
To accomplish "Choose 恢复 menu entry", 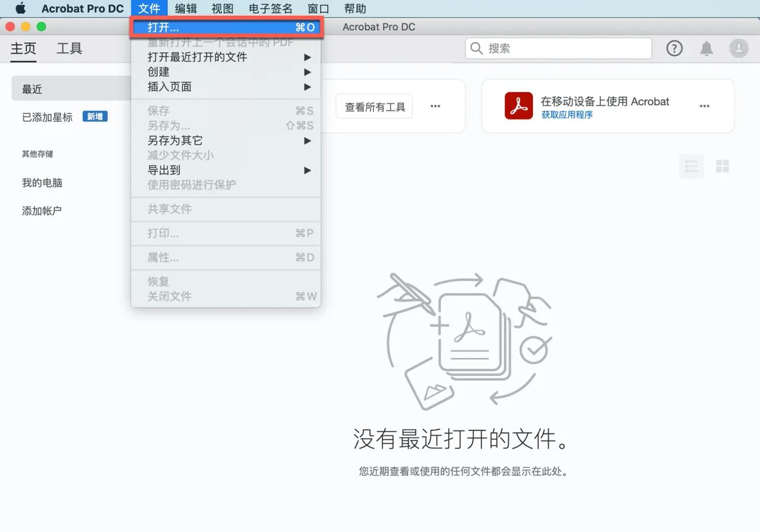I will (226, 281).
